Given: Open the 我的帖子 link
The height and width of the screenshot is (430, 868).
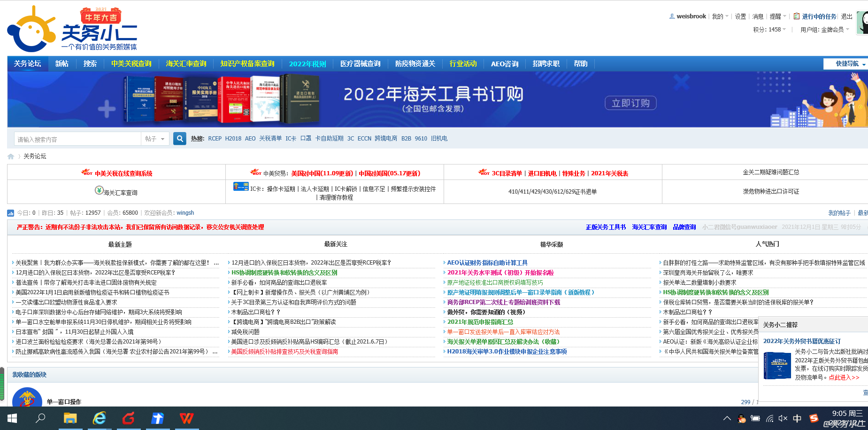Looking at the screenshot, I should pyautogui.click(x=839, y=213).
